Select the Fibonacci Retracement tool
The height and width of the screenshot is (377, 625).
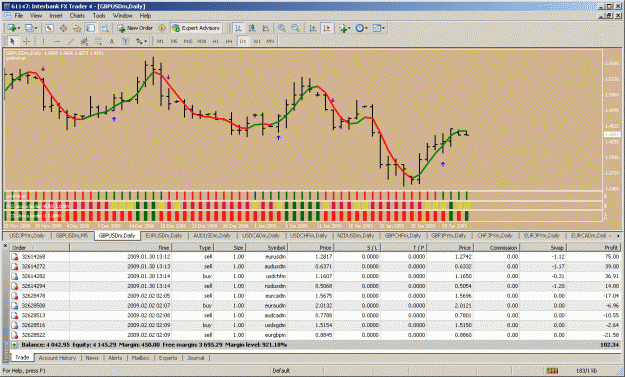98,41
